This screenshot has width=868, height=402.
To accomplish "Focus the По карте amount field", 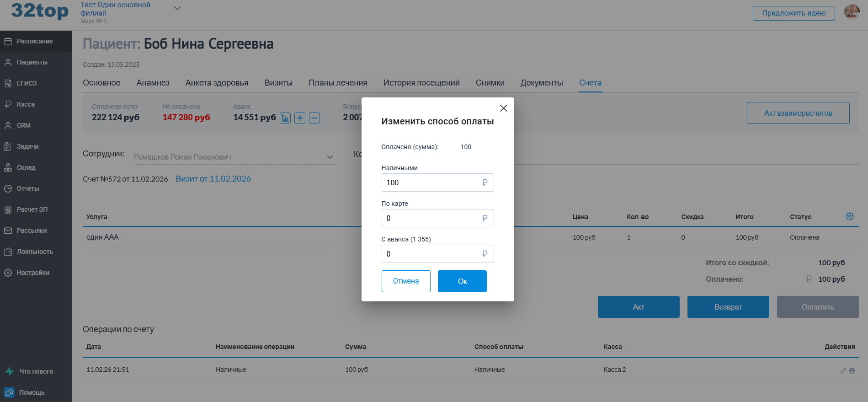I will click(437, 218).
